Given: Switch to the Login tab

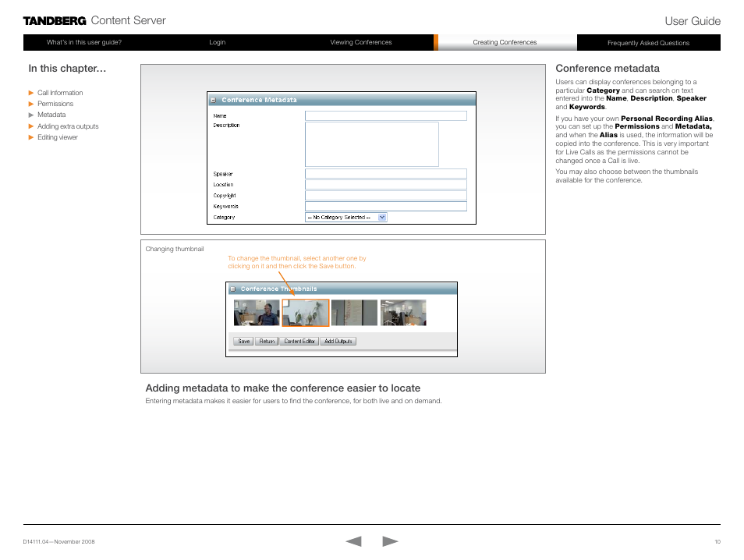Looking at the screenshot, I should (x=218, y=42).
